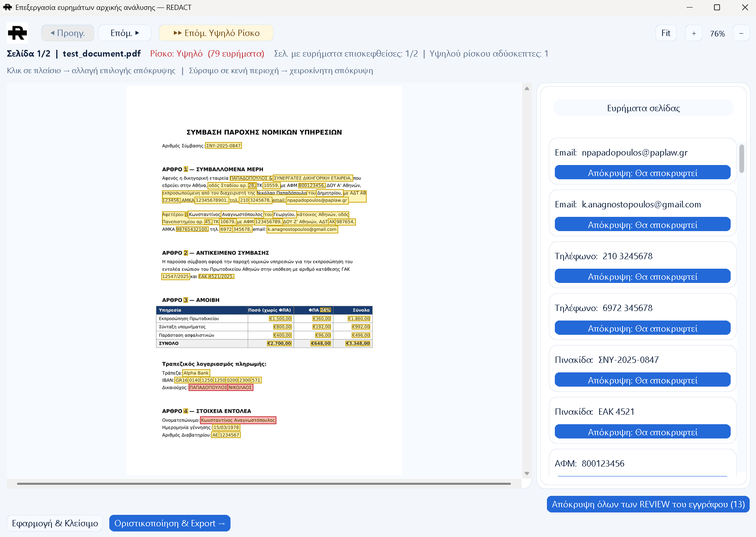Close the REDACT window
The width and height of the screenshot is (756, 537).
point(745,8)
